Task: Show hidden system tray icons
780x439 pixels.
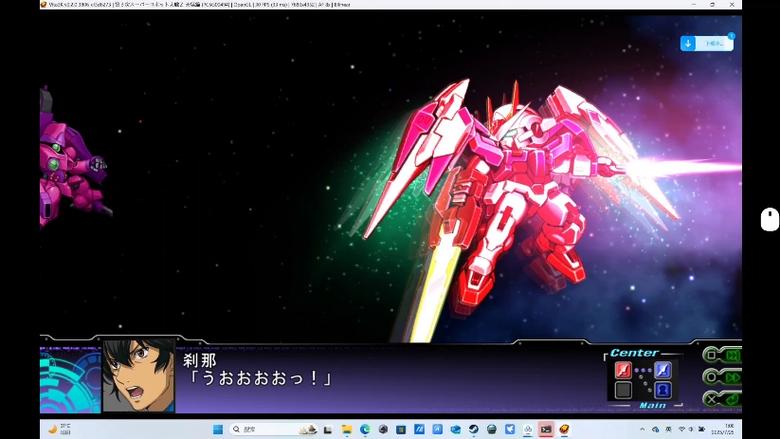Action: pos(642,430)
